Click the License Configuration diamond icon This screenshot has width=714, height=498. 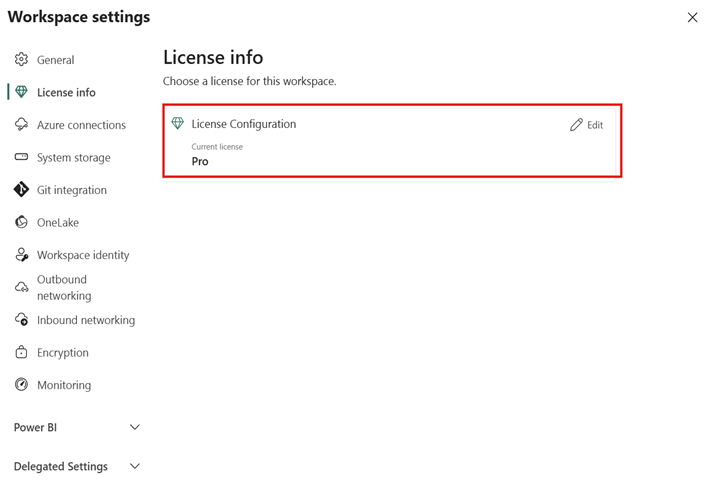click(x=178, y=124)
